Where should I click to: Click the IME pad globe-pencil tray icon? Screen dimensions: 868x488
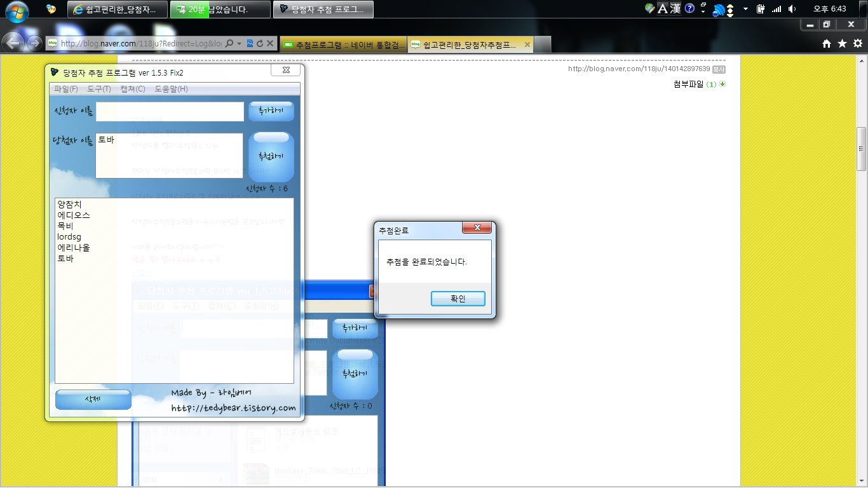[x=649, y=9]
